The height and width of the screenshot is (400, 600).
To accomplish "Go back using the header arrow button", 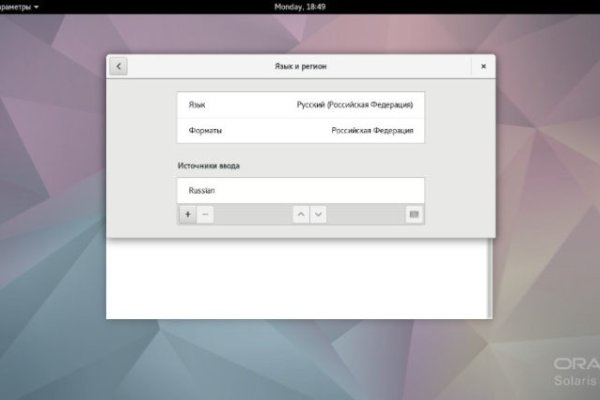I will coord(119,66).
